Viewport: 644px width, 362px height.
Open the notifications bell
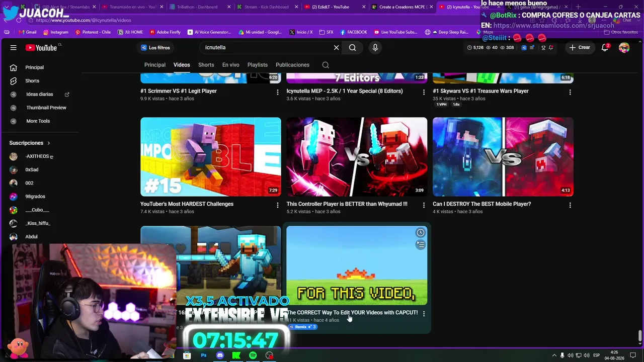(605, 48)
